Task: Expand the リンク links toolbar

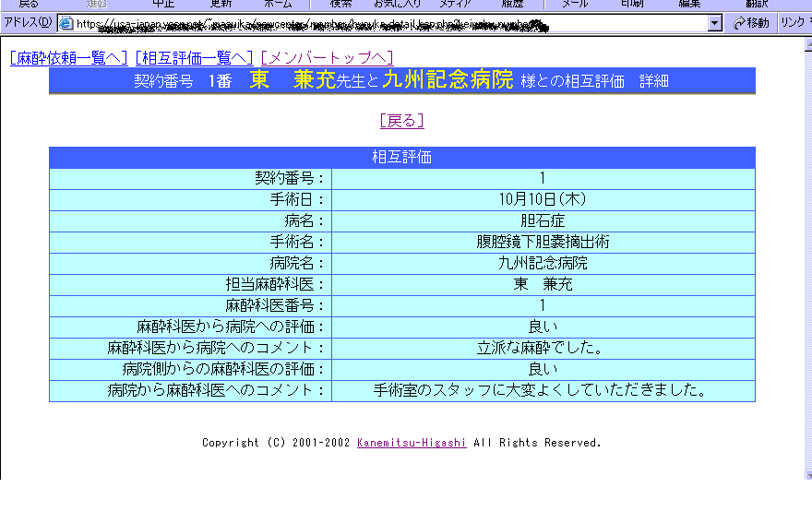Action: [793, 23]
